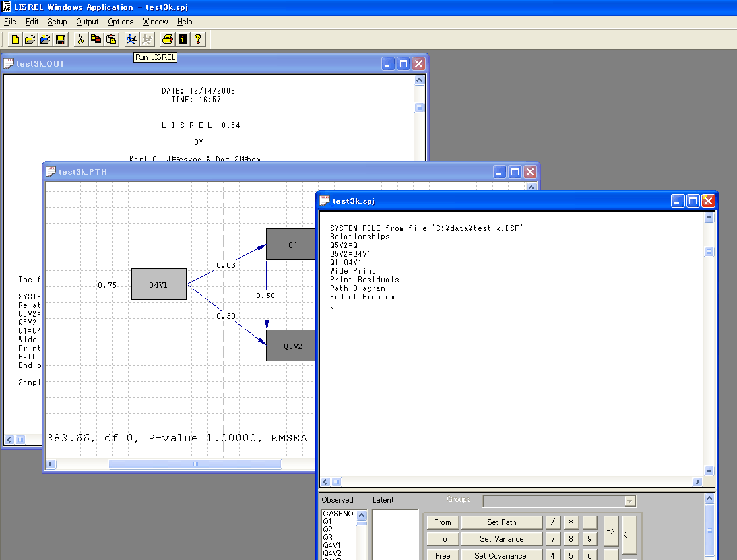737x560 pixels.
Task: Click inside the empty Latent variables list box
Action: tap(395, 535)
